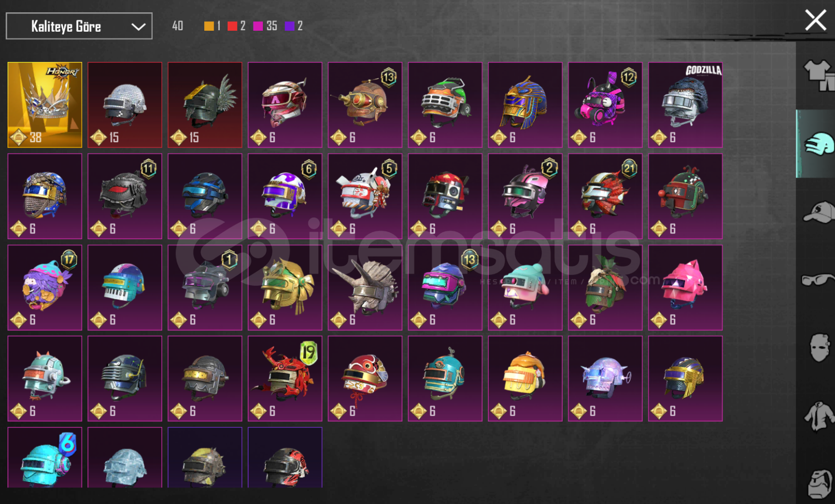Select the winged helmet valued 15

[205, 105]
